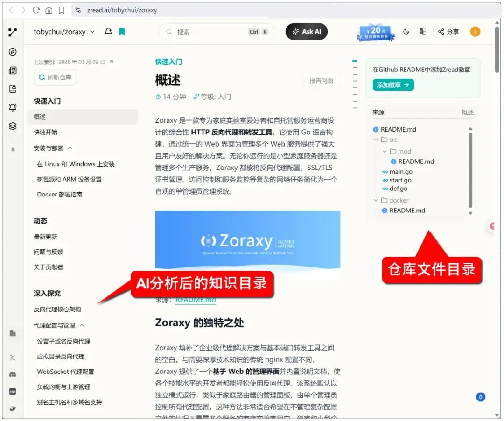Open the newspaper icon in left rail
This screenshot has width=504, height=421.
point(13,70)
